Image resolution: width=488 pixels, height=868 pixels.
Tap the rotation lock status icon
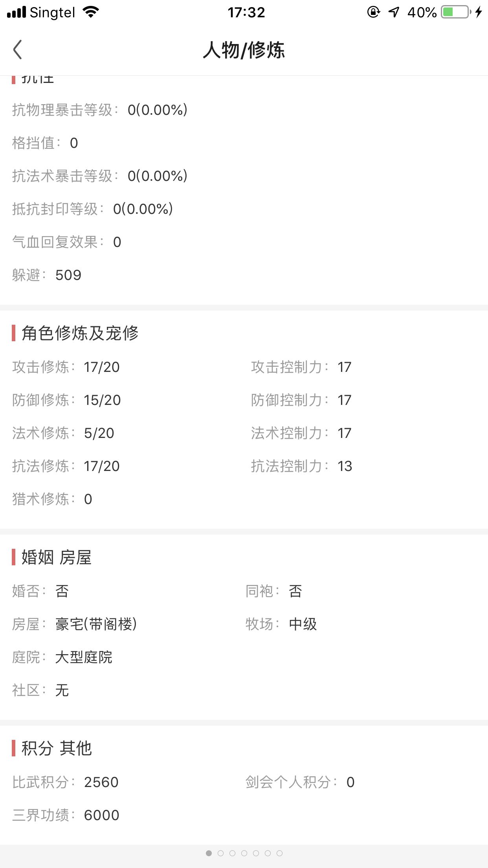(373, 12)
